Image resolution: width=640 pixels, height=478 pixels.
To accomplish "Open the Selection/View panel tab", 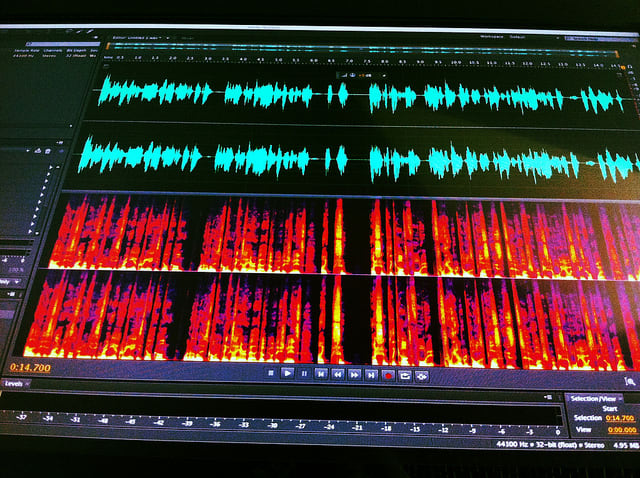I will pyautogui.click(x=594, y=398).
